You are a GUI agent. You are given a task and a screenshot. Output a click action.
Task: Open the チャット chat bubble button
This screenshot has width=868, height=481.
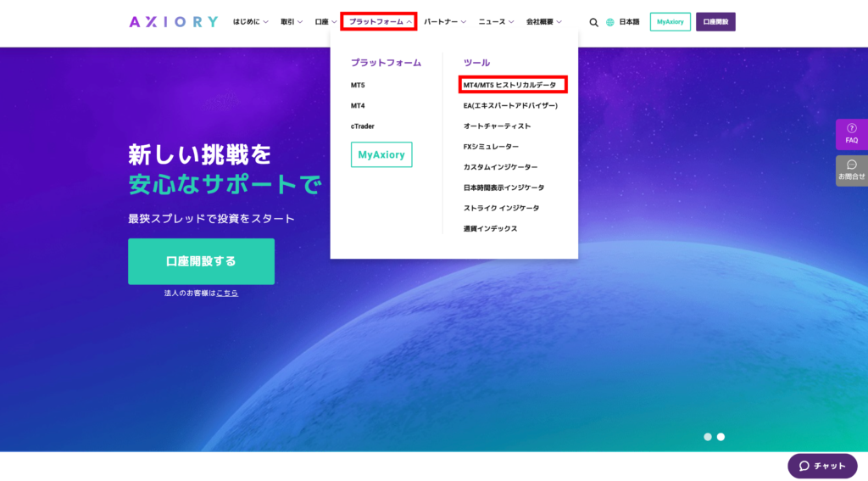coord(822,466)
